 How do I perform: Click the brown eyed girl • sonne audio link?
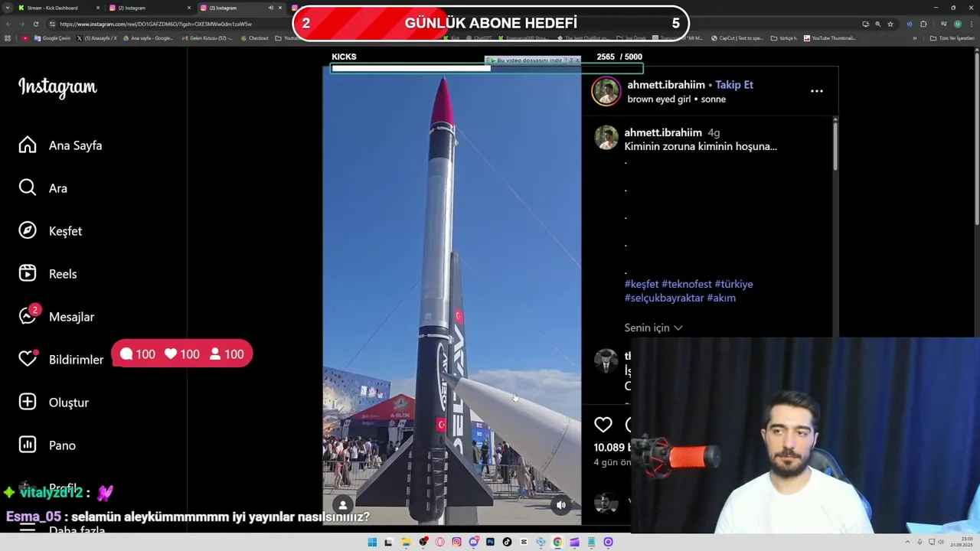[x=677, y=99]
